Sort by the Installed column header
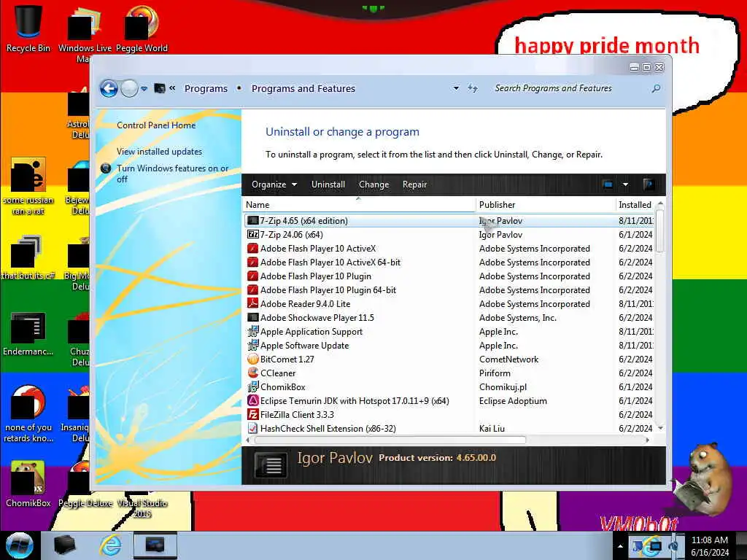The image size is (747, 560). [x=636, y=205]
